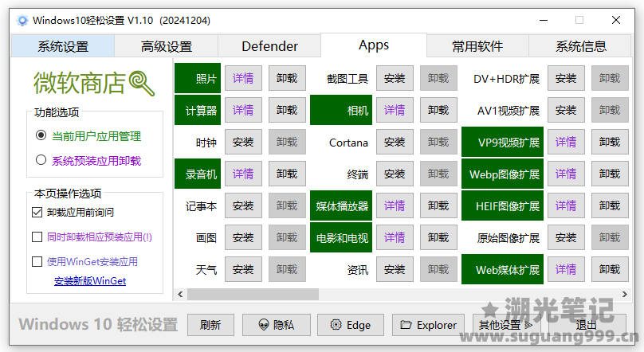The image size is (644, 352).
Task: View 详情 for HEIF图像扩展
Action: [566, 205]
